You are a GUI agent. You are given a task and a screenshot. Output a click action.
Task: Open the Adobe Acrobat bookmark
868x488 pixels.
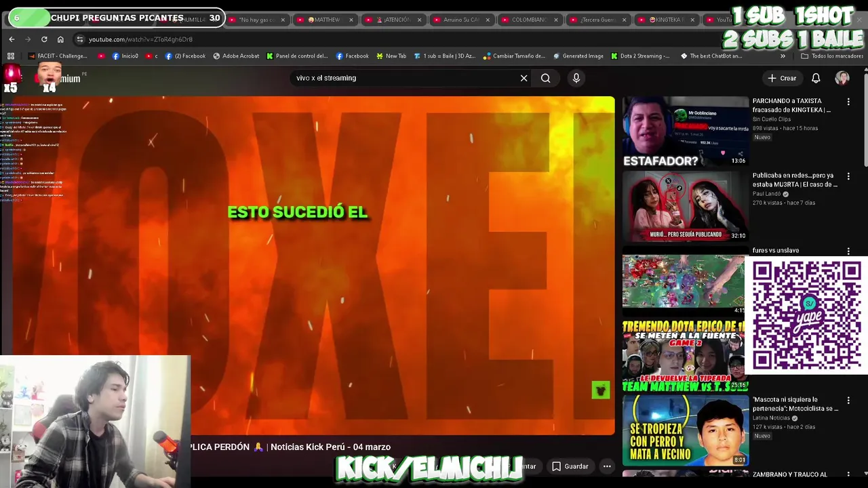click(235, 56)
